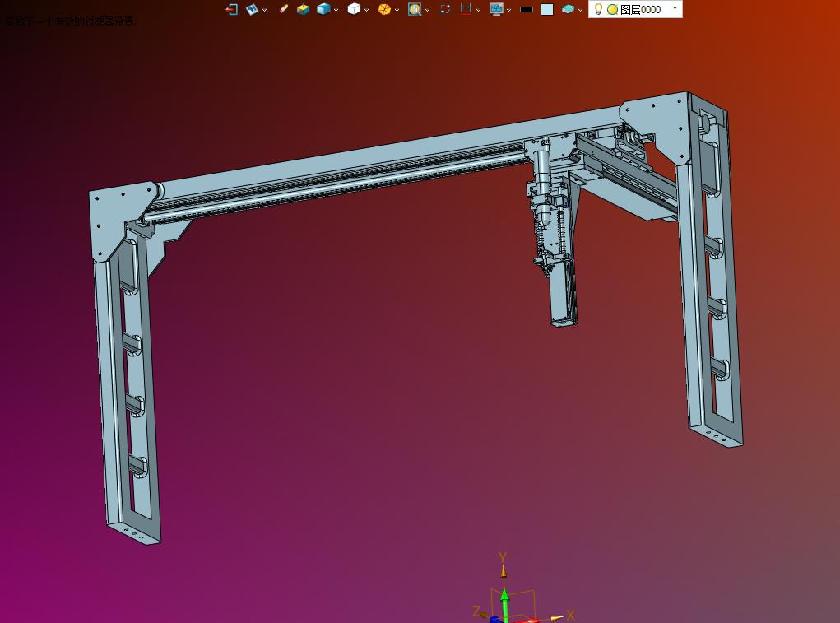Viewport: 840px width, 623px height.
Task: Select the pencil sketch tool
Action: click(x=284, y=9)
